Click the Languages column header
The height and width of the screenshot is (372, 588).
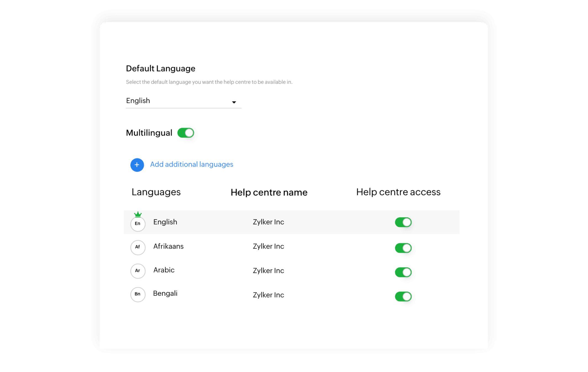156,192
